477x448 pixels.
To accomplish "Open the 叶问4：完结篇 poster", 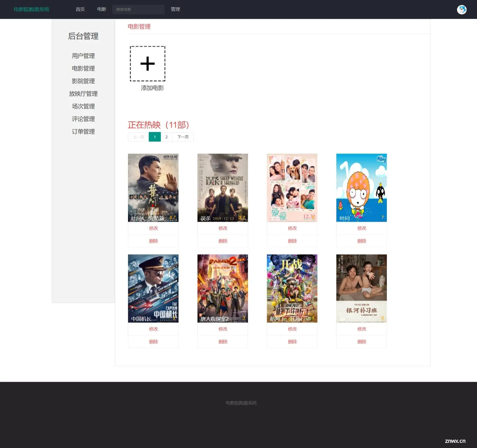I will coord(153,188).
